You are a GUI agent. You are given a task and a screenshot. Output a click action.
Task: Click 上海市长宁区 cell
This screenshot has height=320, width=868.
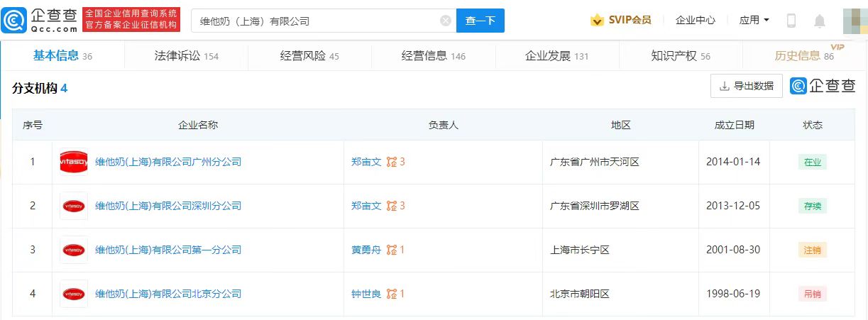580,250
